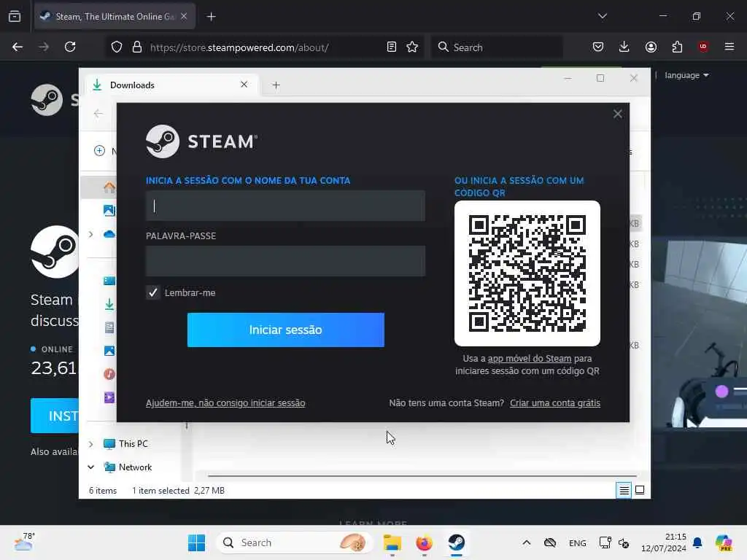
Task: Open the 'app móvel do Steam' link
Action: (x=530, y=359)
